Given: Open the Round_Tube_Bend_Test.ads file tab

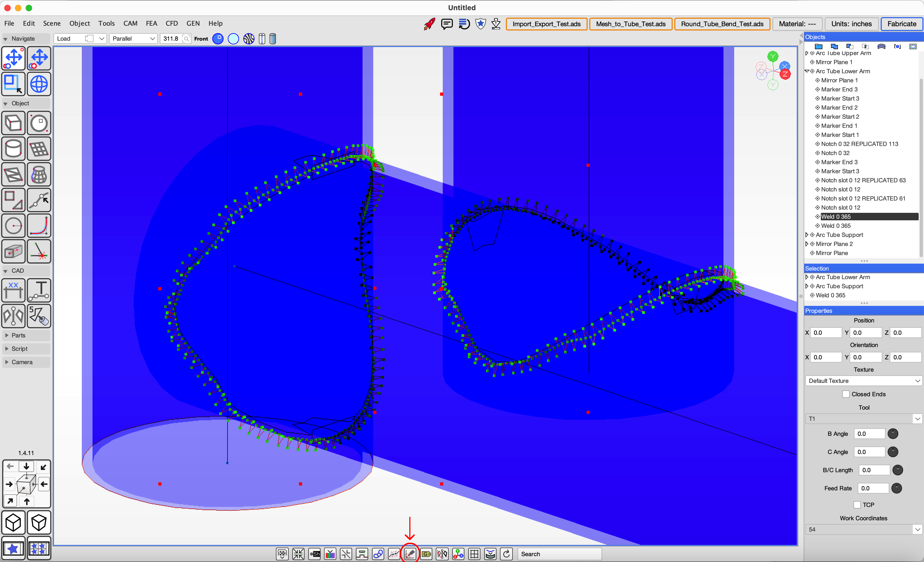Looking at the screenshot, I should [722, 24].
